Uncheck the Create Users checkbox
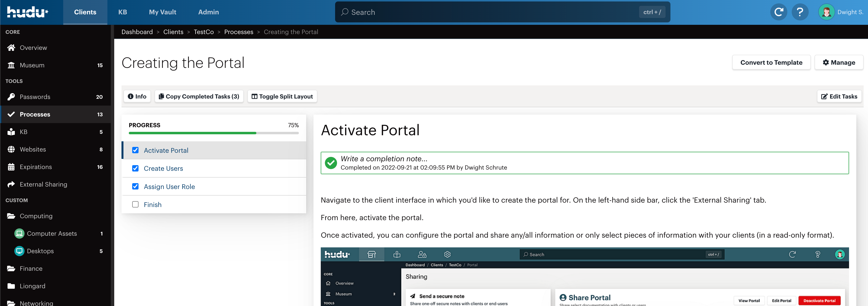Viewport: 868px width, 306px height. click(x=135, y=168)
